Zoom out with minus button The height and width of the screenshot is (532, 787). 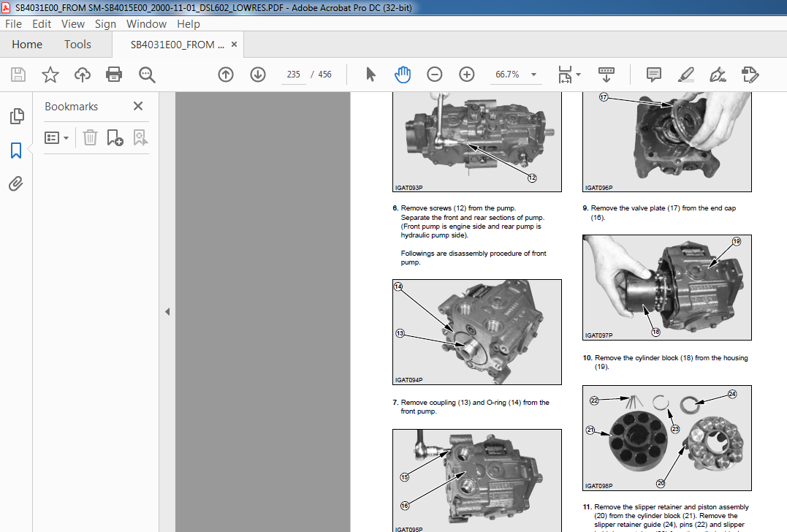pos(435,75)
